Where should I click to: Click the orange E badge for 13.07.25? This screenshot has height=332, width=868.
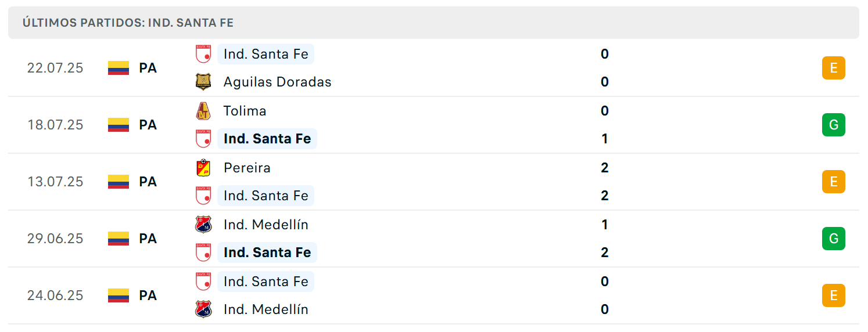[834, 182]
